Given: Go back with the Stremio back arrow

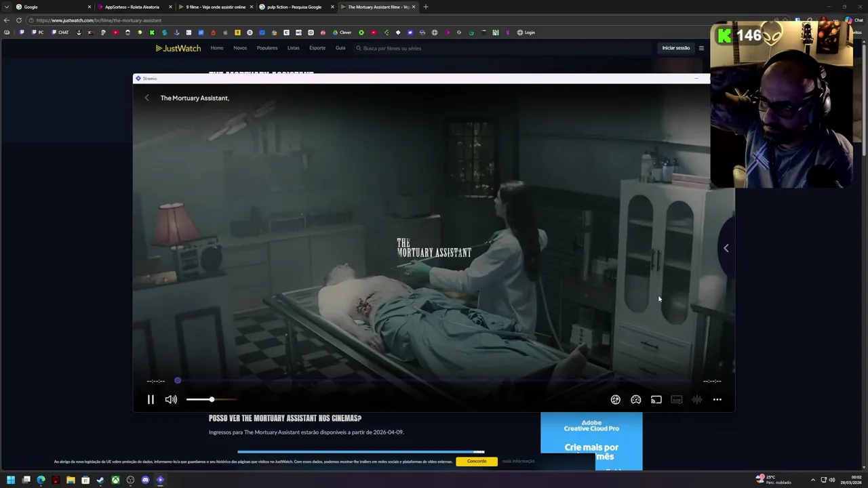Looking at the screenshot, I should coord(147,98).
